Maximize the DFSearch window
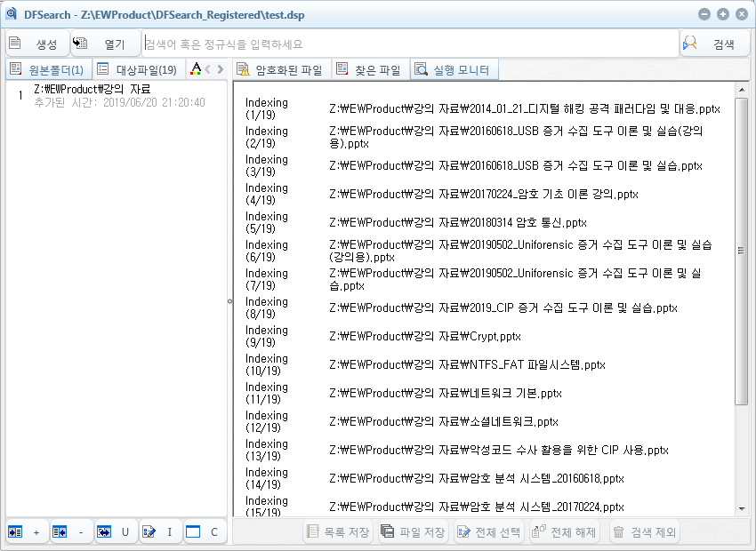This screenshot has height=551, width=756. point(723,14)
